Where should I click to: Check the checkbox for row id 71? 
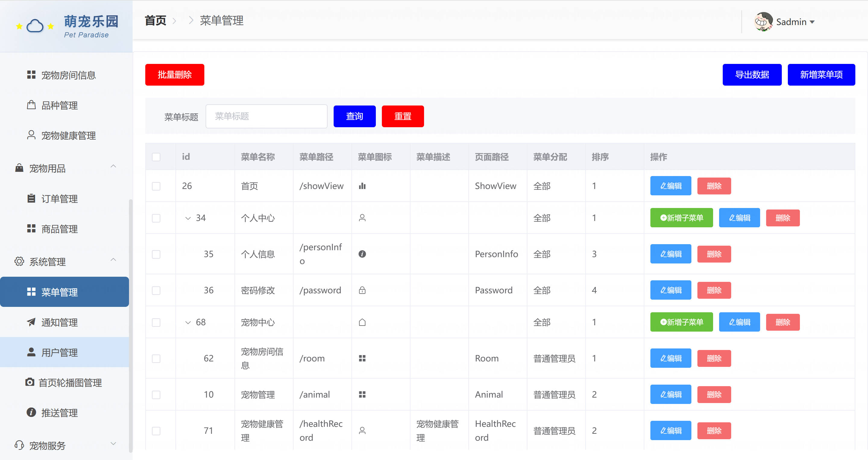pos(156,431)
